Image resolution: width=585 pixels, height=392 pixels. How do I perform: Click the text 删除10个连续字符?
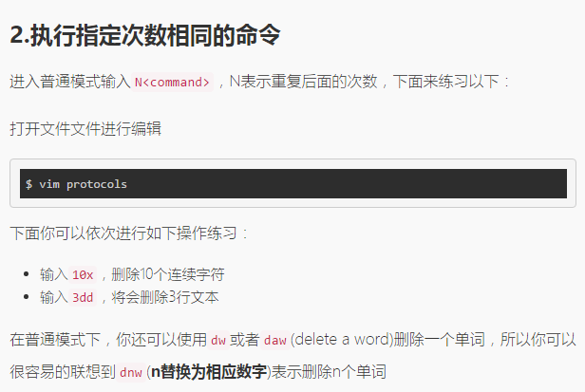168,275
